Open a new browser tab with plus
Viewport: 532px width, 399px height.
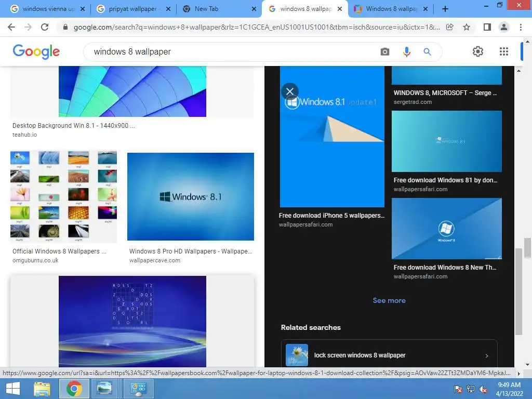pyautogui.click(x=445, y=9)
